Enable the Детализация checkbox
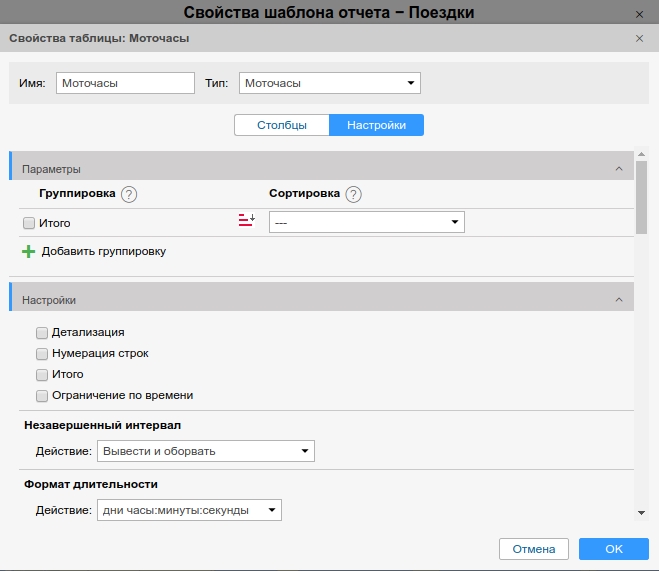 42,332
